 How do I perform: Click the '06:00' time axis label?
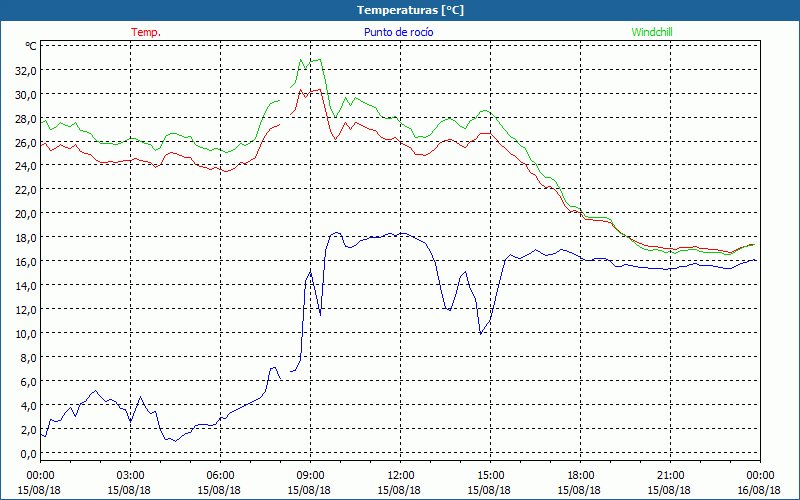pos(220,476)
